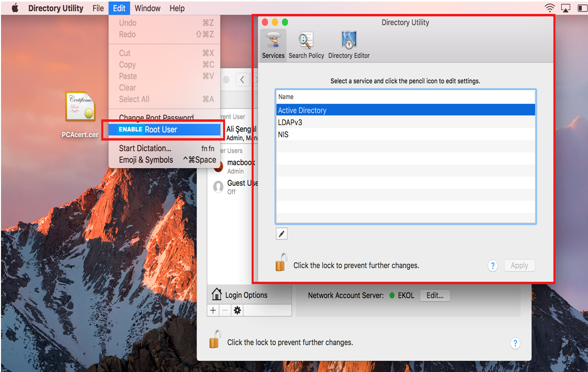588x372 pixels.
Task: Click the lock in Users & Groups window
Action: click(x=215, y=339)
